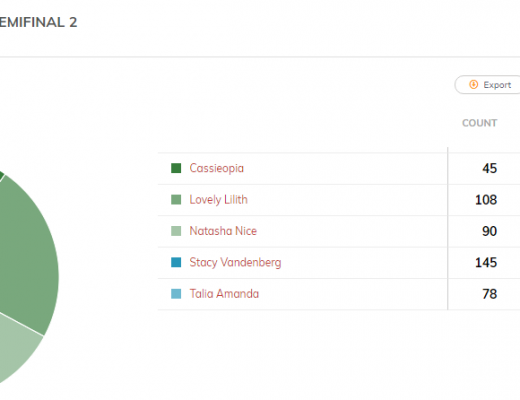Click the count value 145
The image size is (520, 400).
tap(486, 263)
